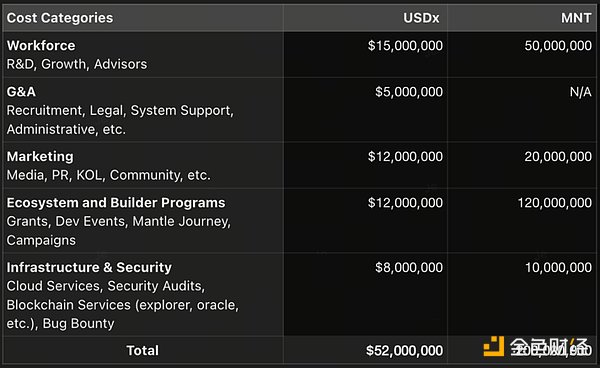Click the Workforce category title

(41, 46)
